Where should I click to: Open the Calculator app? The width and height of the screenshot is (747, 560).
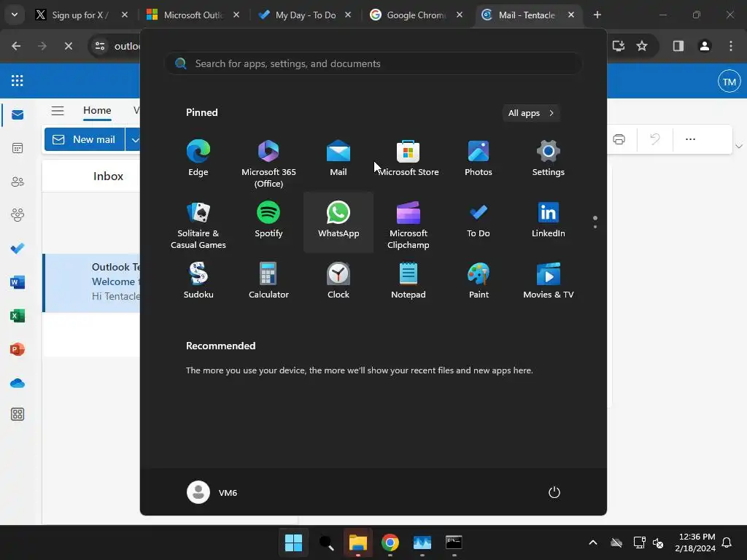pos(268,282)
